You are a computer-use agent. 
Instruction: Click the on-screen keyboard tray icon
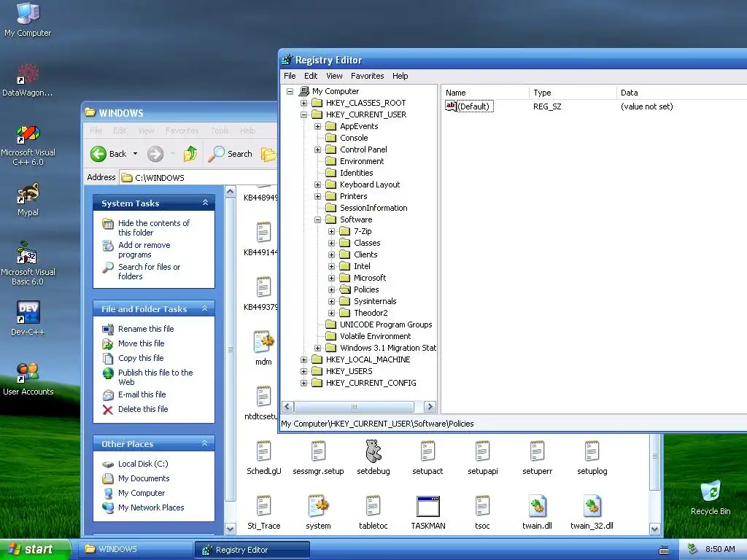click(x=664, y=550)
